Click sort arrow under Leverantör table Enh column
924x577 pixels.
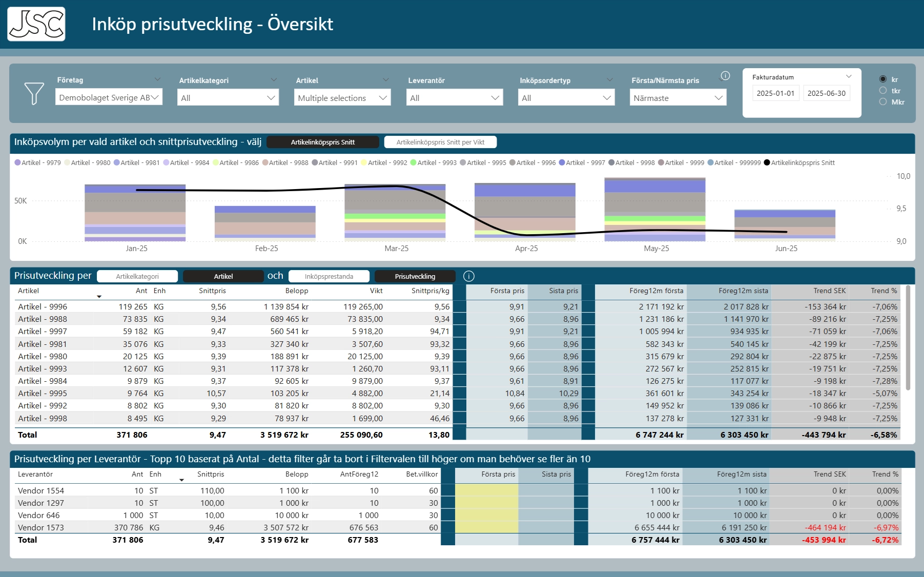coord(181,480)
